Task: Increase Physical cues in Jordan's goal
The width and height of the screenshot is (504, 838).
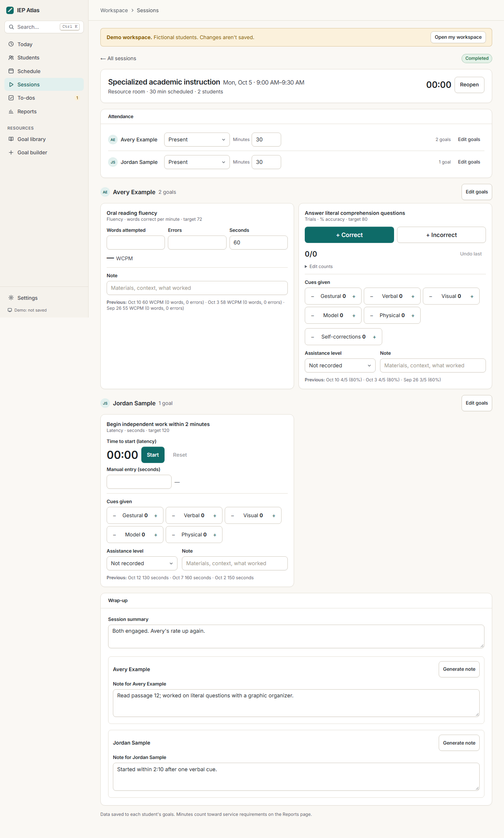Action: tap(215, 535)
